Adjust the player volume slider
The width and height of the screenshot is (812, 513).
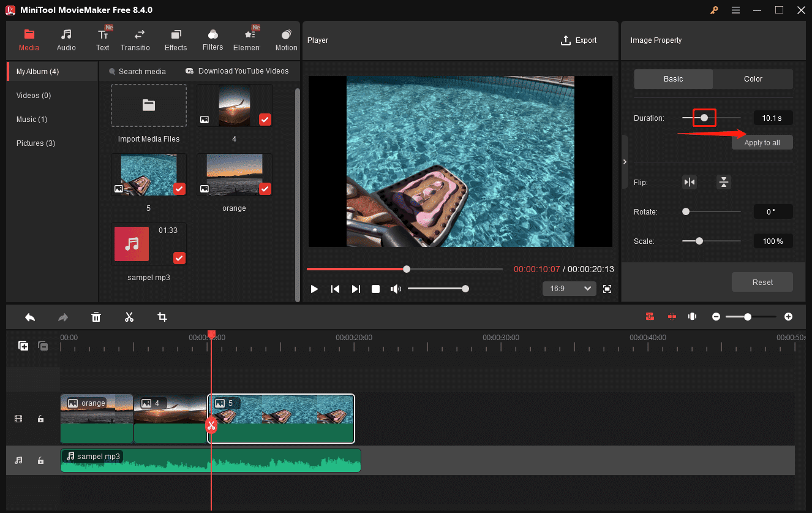tap(438, 288)
